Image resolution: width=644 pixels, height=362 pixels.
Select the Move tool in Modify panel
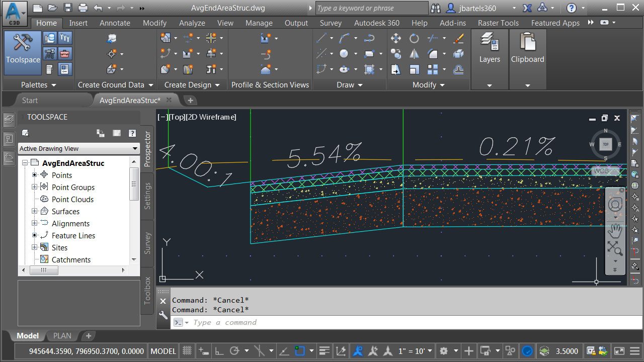tap(396, 39)
